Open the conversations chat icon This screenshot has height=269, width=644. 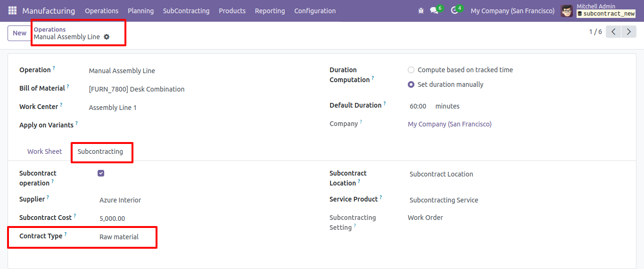tap(434, 10)
